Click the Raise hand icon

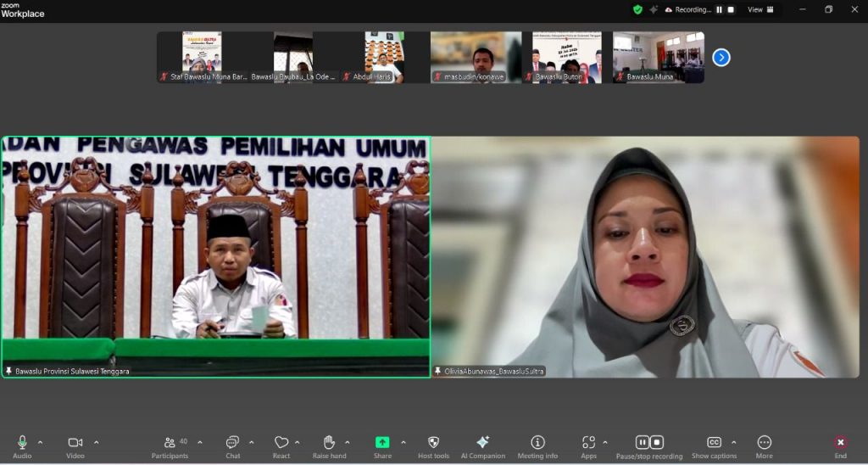click(x=329, y=443)
